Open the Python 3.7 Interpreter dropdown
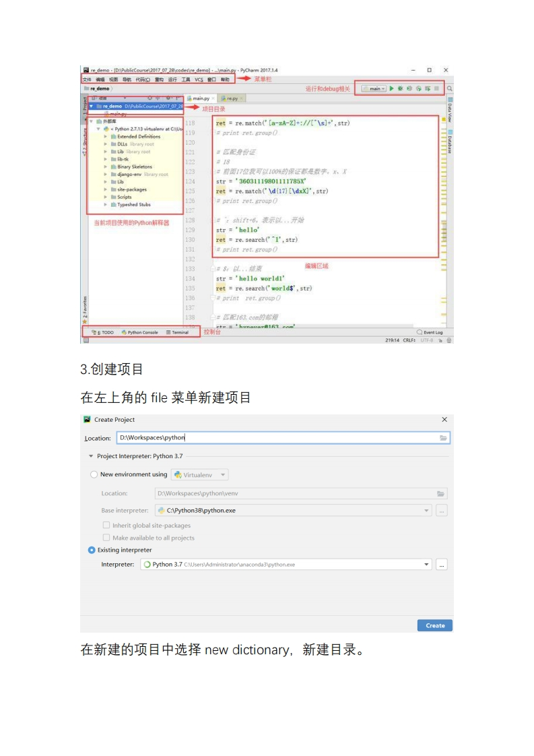 (287, 565)
